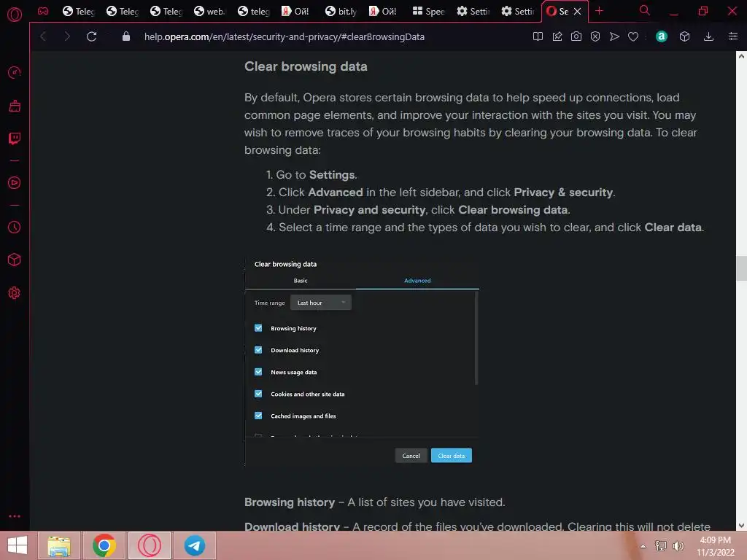Open the green 'a' extension icon
The height and width of the screenshot is (560, 747).
pyautogui.click(x=661, y=36)
